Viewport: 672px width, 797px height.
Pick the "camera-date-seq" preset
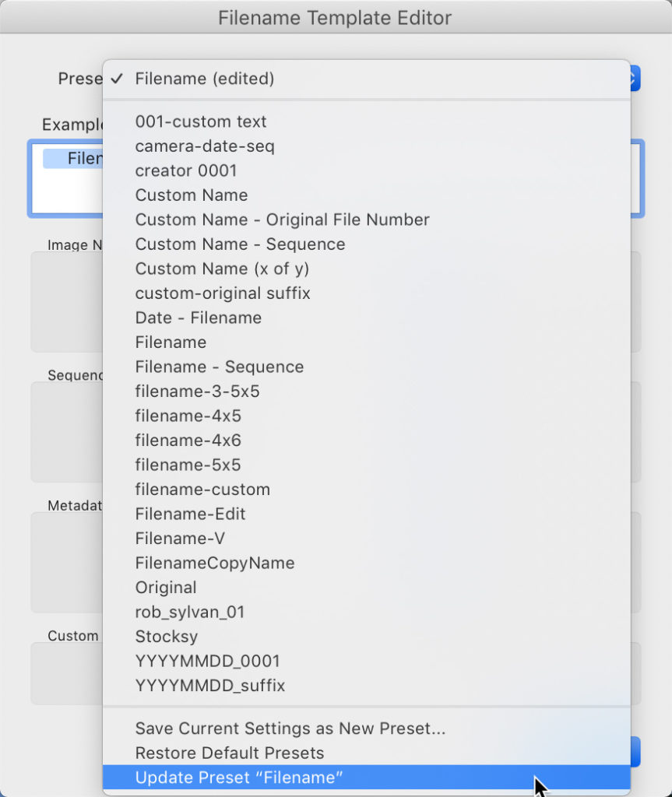pos(205,146)
